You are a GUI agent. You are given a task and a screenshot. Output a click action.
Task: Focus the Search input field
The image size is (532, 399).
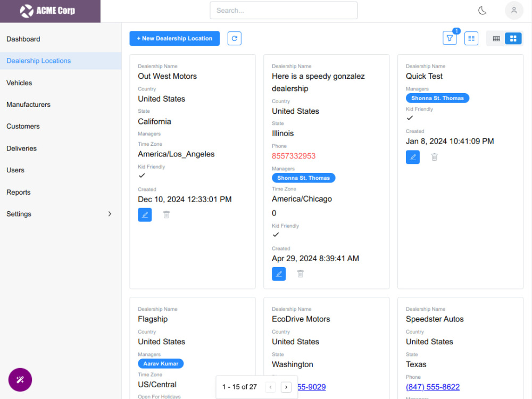click(x=284, y=11)
